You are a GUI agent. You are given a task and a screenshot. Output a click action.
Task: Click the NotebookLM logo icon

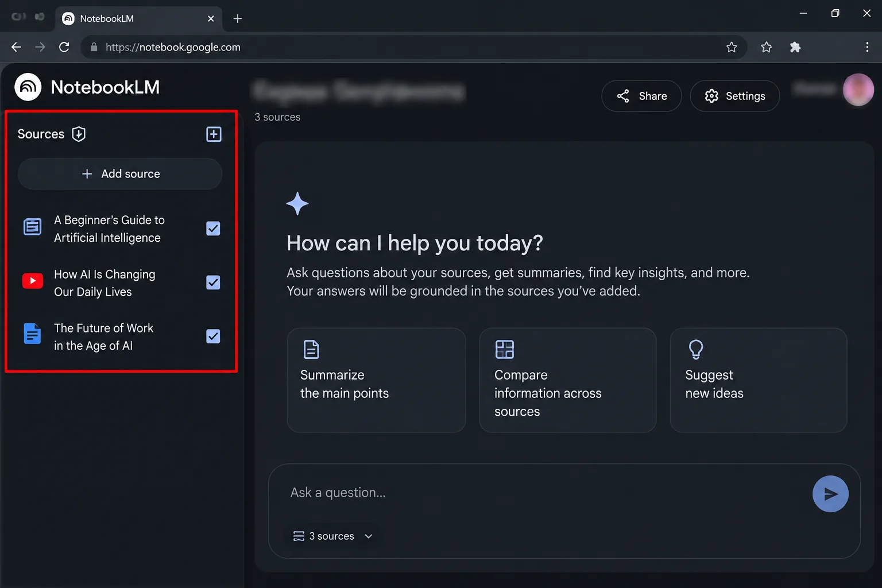point(28,87)
